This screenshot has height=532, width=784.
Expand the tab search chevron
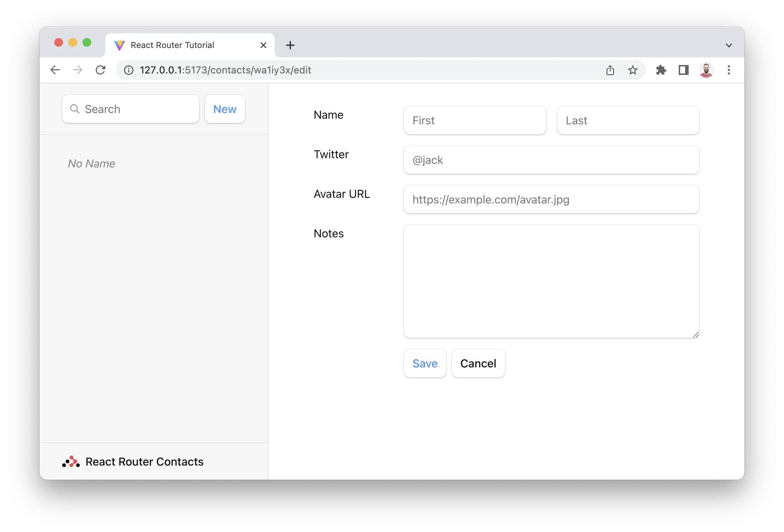[x=729, y=45]
